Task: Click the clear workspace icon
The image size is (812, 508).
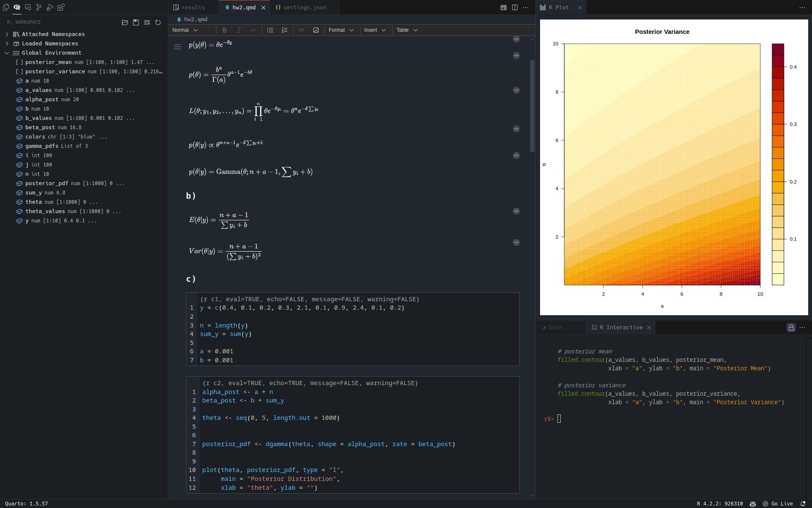Action: point(147,22)
